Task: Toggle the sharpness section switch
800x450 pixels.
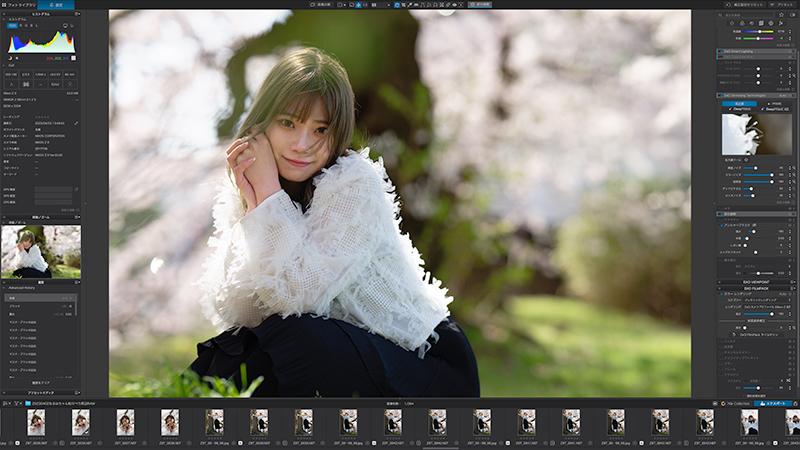Action: click(x=720, y=214)
